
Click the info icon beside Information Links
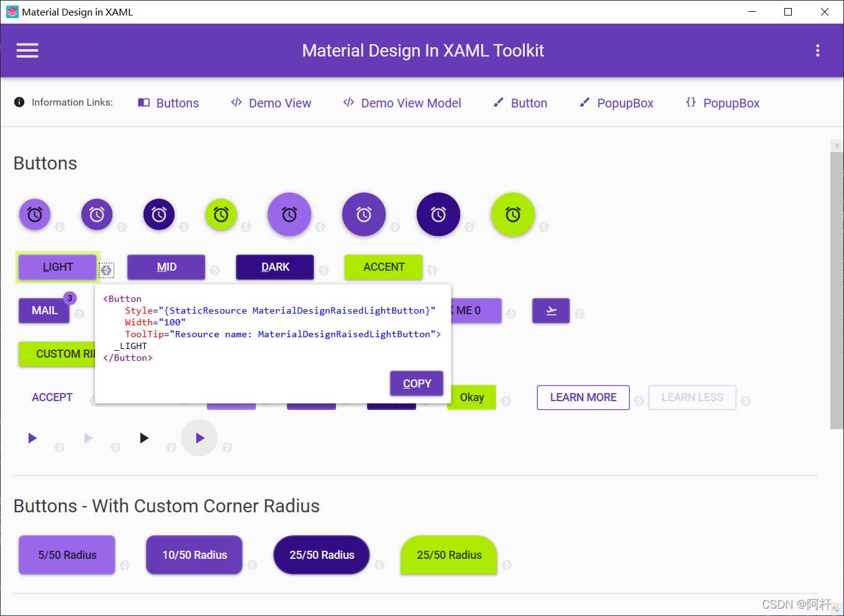pyautogui.click(x=19, y=102)
